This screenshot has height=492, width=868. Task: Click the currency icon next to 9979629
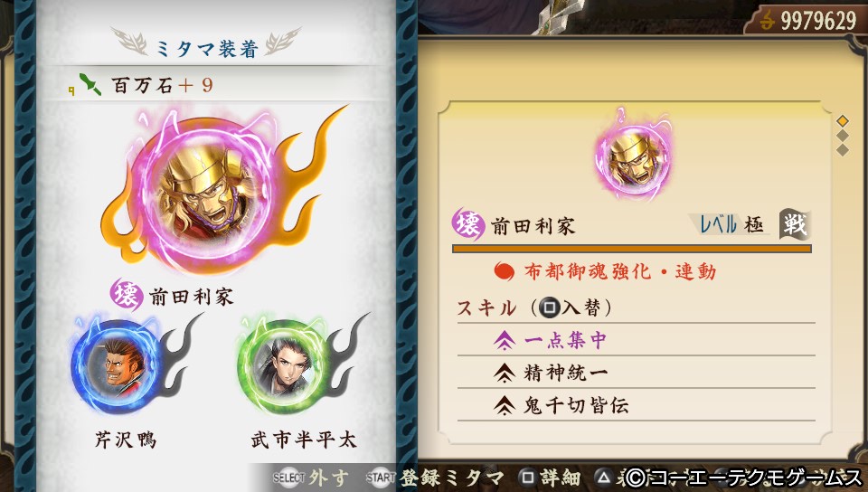pyautogui.click(x=767, y=21)
